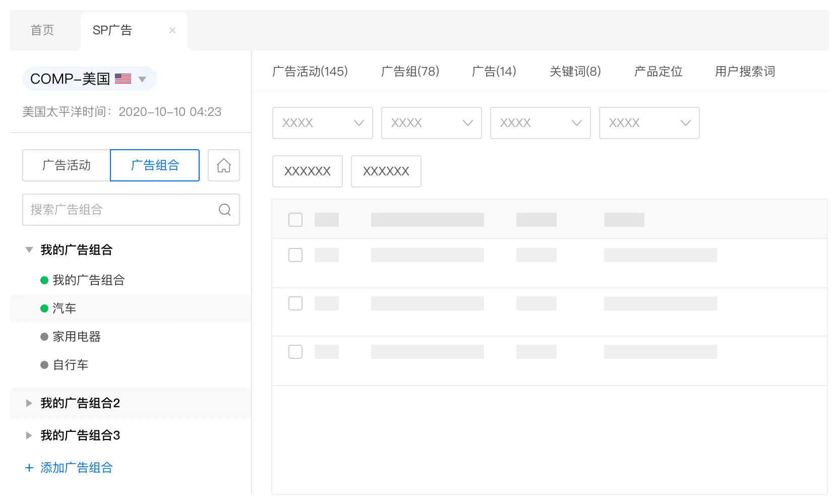Expand the 我的广告组合3 group

coord(29,435)
